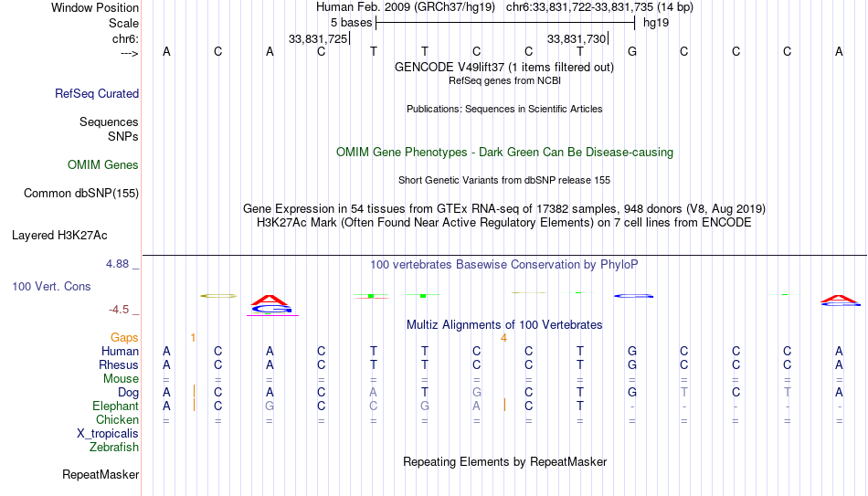Click the RepeatMasker track label
Viewport: 868px width, 496px height.
(x=101, y=474)
